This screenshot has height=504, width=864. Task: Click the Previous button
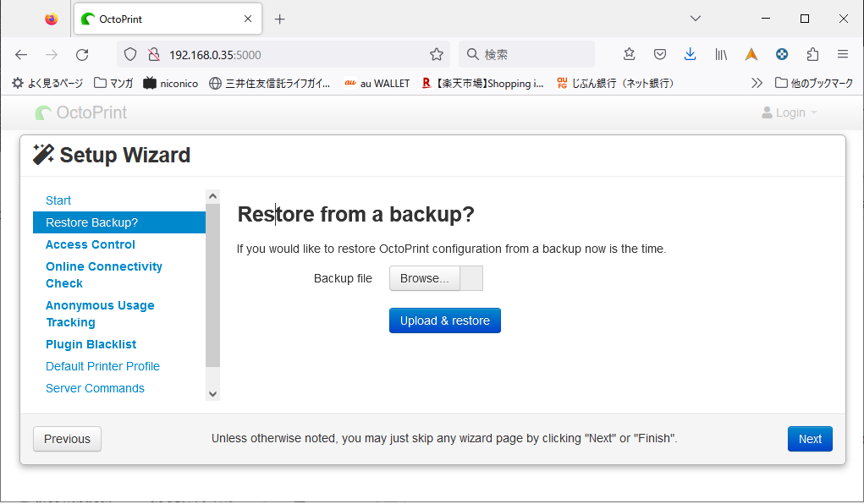67,439
